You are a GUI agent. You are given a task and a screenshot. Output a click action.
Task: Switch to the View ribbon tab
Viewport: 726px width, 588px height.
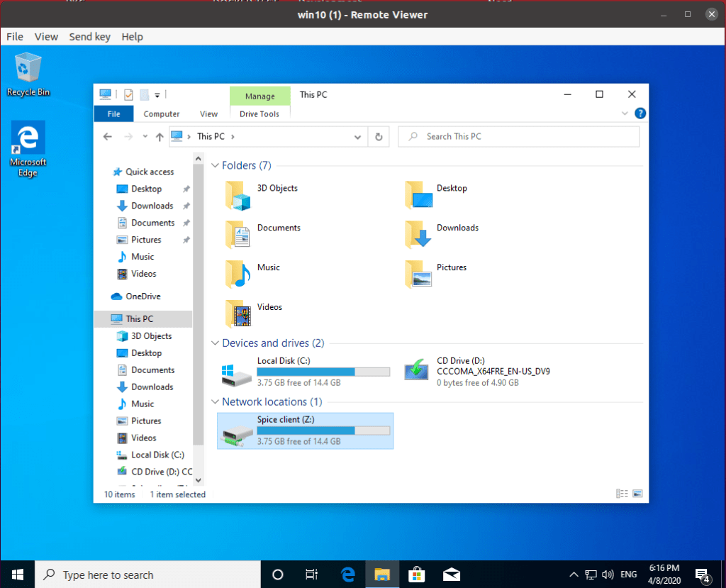[208, 113]
